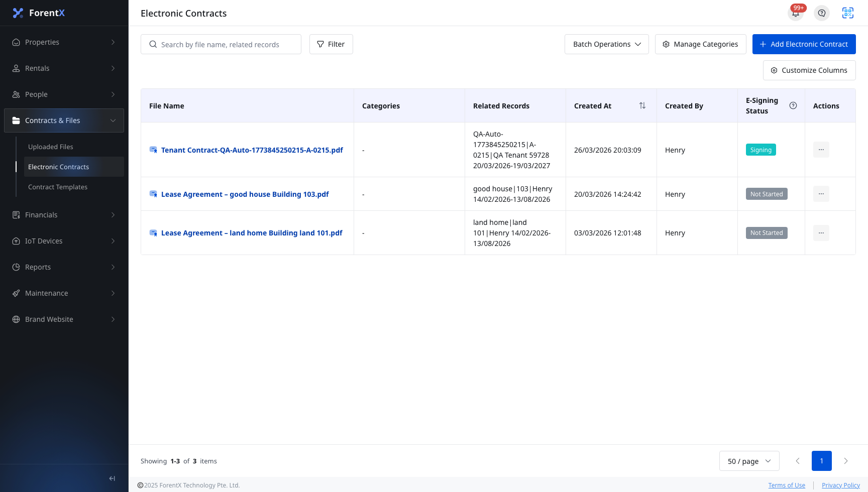The width and height of the screenshot is (868, 492).
Task: Click the Maintenance tool icon
Action: tap(16, 293)
